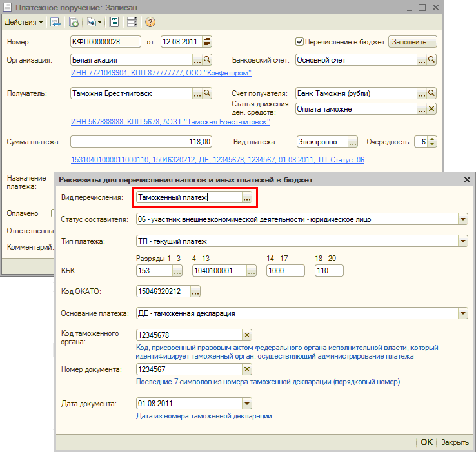Open link ИНН 567888888 Таможня Брест-литовск

pyautogui.click(x=170, y=122)
